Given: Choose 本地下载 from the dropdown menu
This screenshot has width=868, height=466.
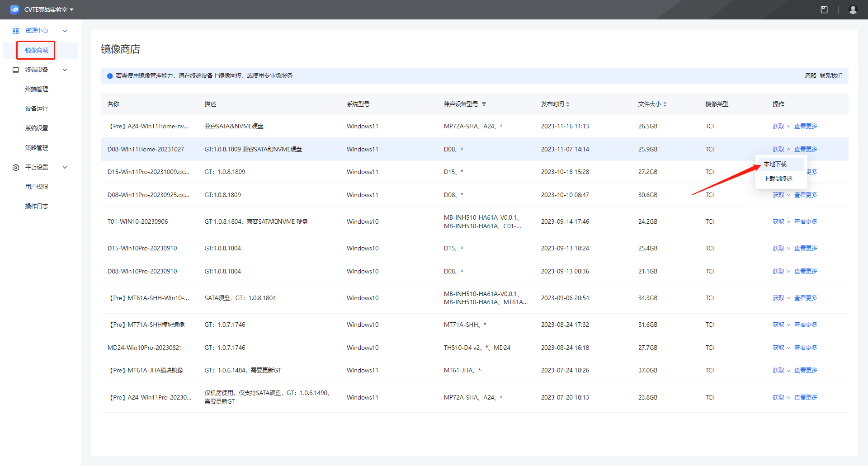Looking at the screenshot, I should [781, 165].
